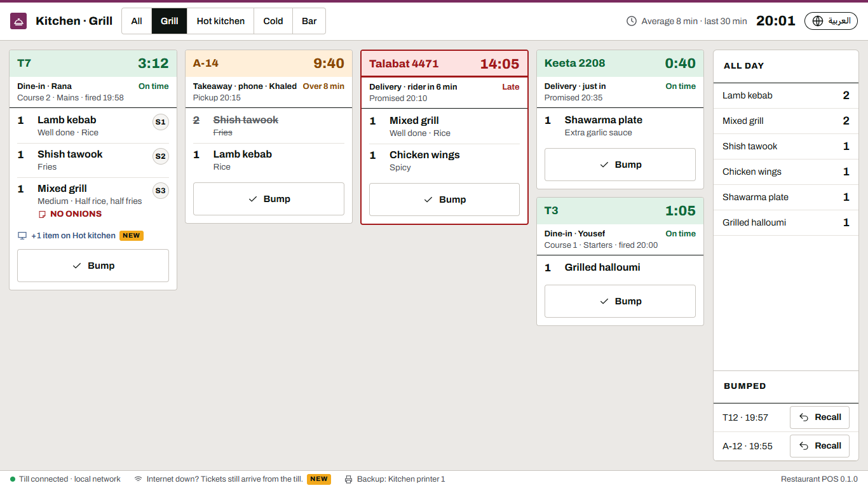Open the Hot kitchen tab
This screenshot has height=488, width=868.
point(220,21)
